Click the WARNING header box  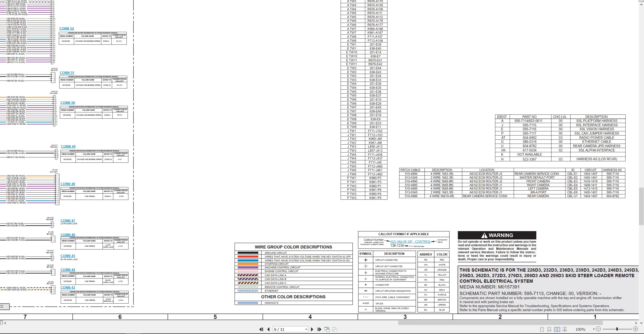(x=497, y=235)
